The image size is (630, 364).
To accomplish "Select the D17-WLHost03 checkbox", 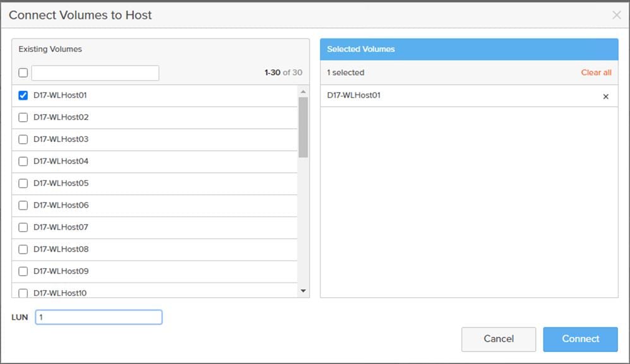I will (x=23, y=139).
